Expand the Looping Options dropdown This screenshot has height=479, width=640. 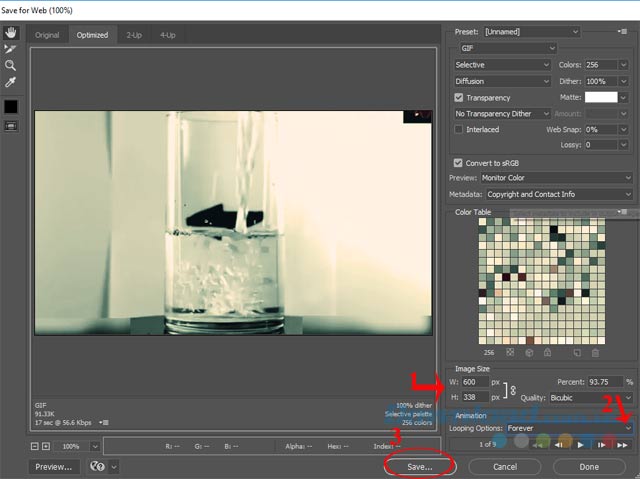click(568, 427)
